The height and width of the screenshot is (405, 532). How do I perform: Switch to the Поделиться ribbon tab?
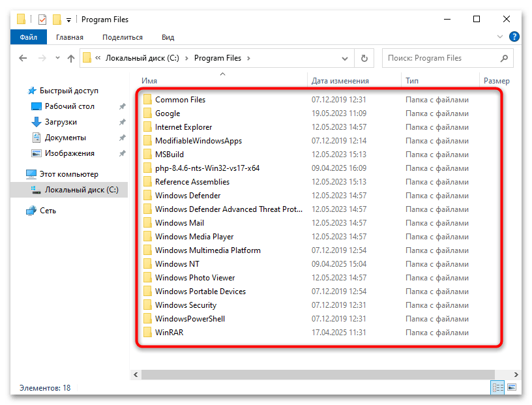[x=123, y=37]
